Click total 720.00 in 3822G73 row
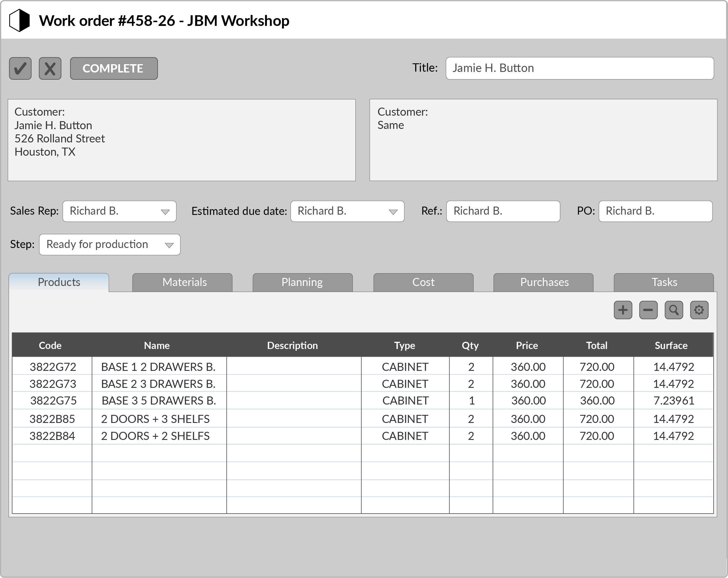The height and width of the screenshot is (578, 728). coord(597,384)
